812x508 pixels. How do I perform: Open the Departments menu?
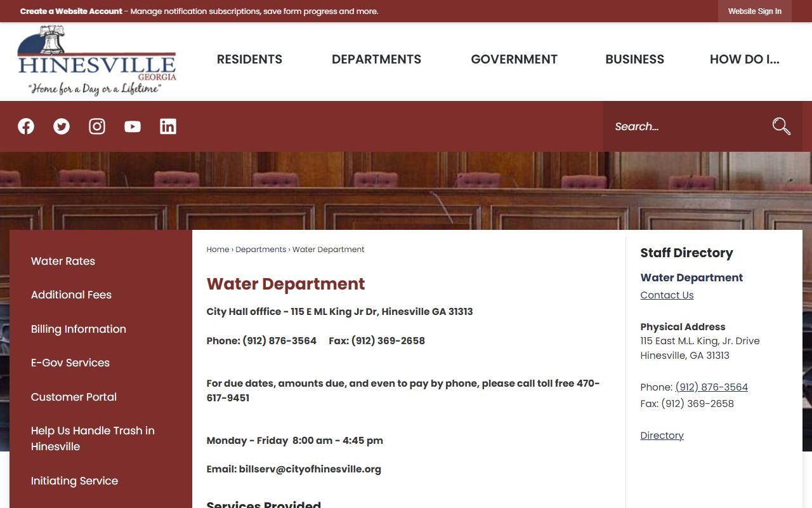376,59
